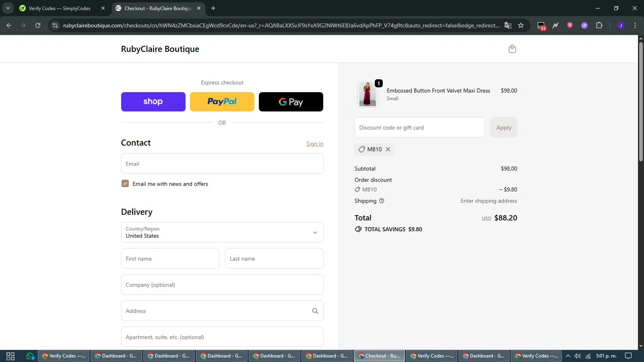Focus the Apartment, suite field
Viewport: 644px width, 362px height.
pos(222,337)
